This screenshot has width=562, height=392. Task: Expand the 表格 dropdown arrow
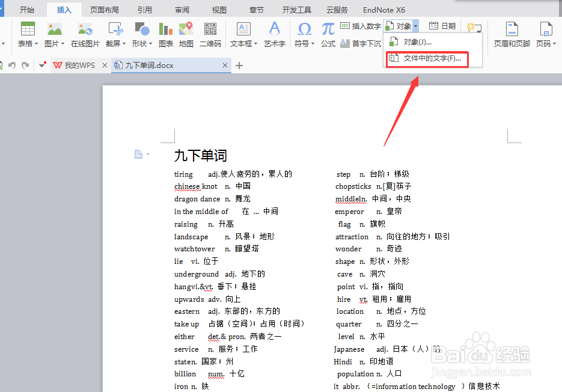(x=37, y=44)
